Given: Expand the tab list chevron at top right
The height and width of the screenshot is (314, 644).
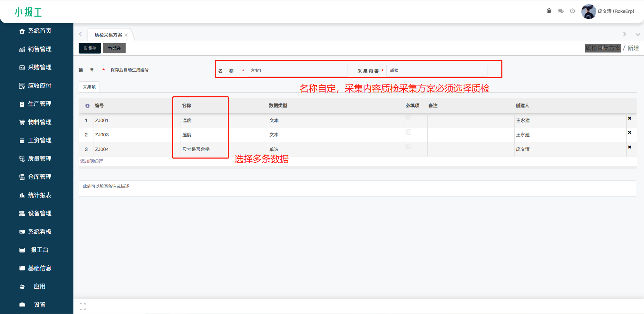Looking at the screenshot, I should (x=637, y=34).
